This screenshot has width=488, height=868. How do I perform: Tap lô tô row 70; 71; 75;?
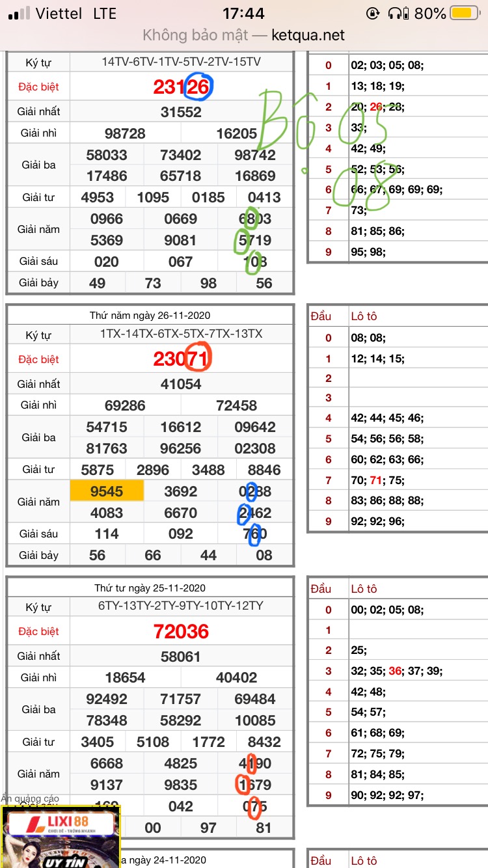[378, 481]
